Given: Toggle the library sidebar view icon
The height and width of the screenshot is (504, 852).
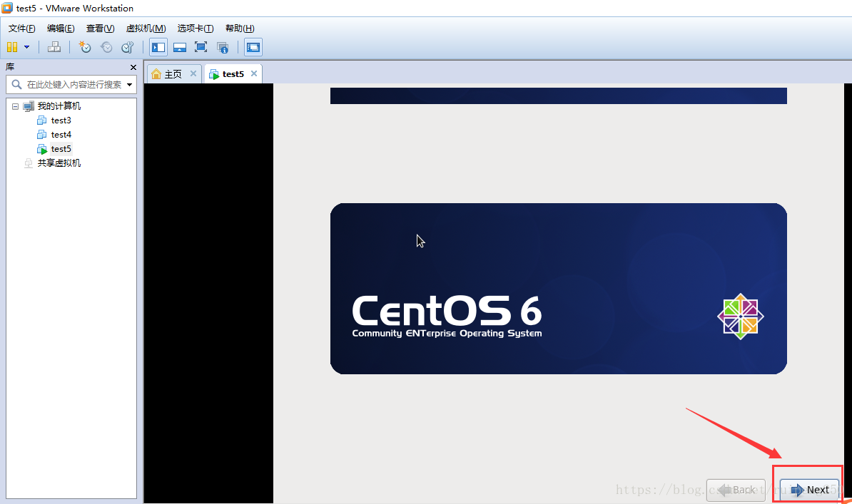Looking at the screenshot, I should point(158,47).
